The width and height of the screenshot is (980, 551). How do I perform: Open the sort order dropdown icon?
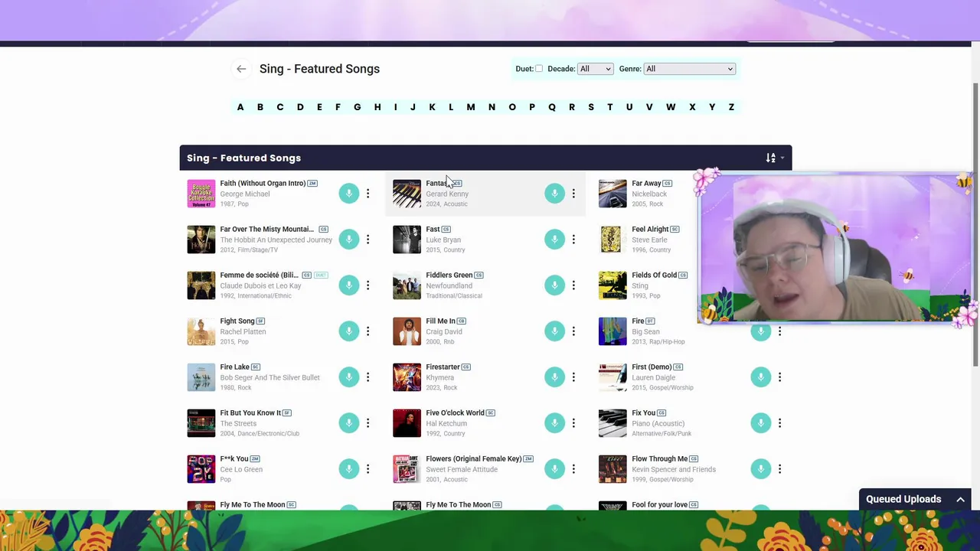click(x=775, y=158)
